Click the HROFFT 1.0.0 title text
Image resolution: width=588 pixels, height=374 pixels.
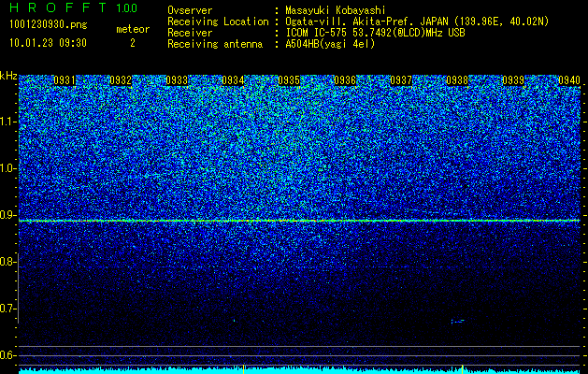point(74,7)
